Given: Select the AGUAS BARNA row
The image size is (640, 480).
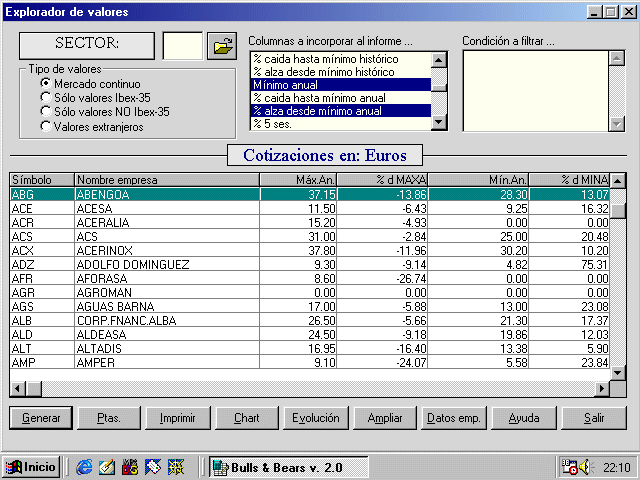Looking at the screenshot, I should pyautogui.click(x=310, y=306).
